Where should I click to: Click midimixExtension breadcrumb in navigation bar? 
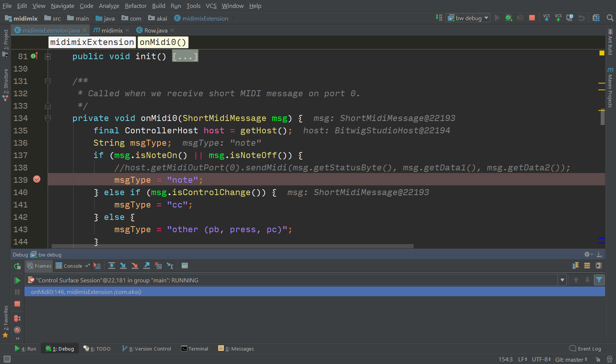point(201,18)
